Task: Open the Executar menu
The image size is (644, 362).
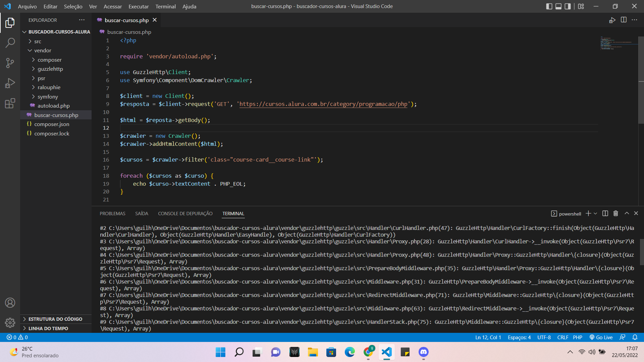Action: (139, 6)
